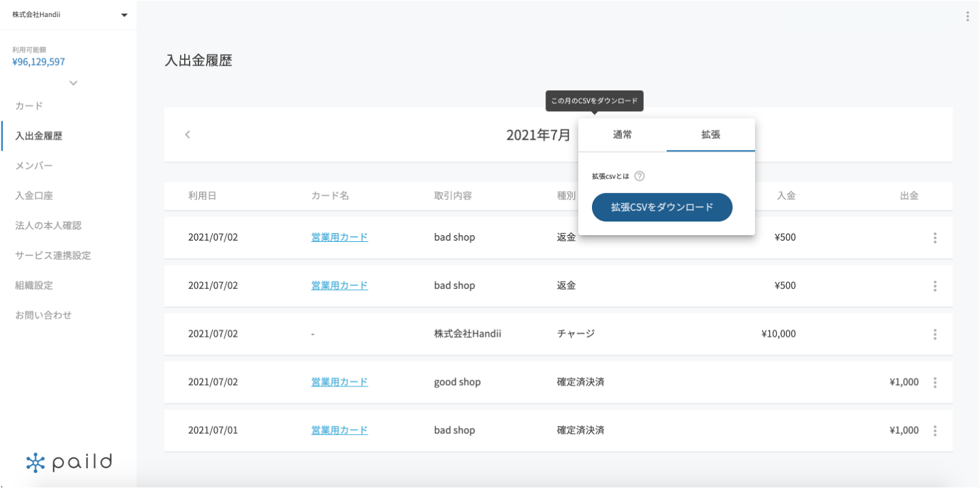Click the 2021年7月 month heading
This screenshot has width=980, height=488.
tap(539, 135)
